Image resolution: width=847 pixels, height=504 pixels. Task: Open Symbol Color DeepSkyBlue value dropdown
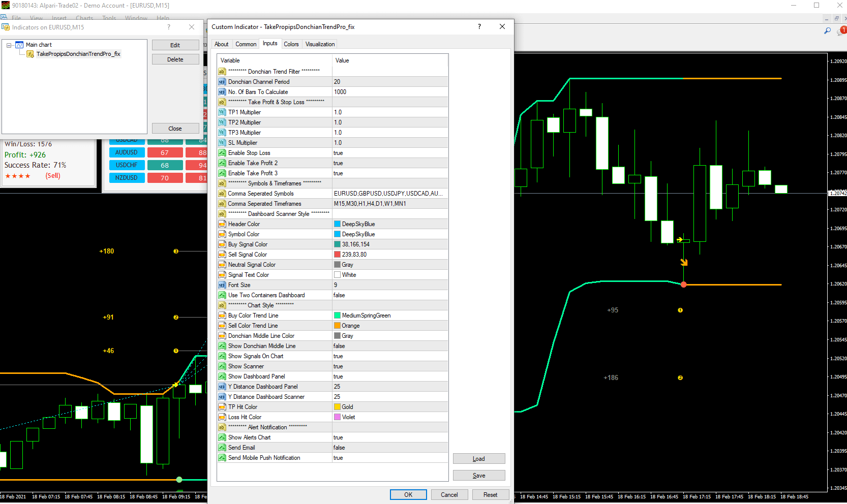[x=390, y=234]
